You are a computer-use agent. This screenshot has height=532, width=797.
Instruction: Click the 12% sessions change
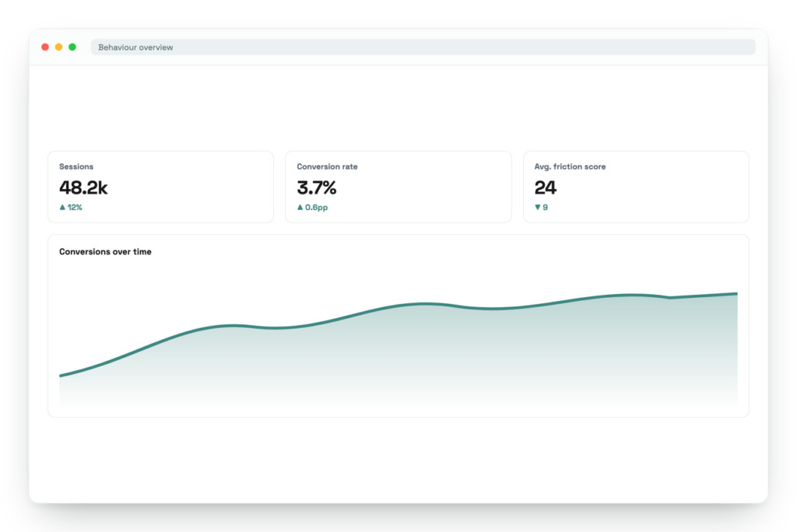coord(75,208)
